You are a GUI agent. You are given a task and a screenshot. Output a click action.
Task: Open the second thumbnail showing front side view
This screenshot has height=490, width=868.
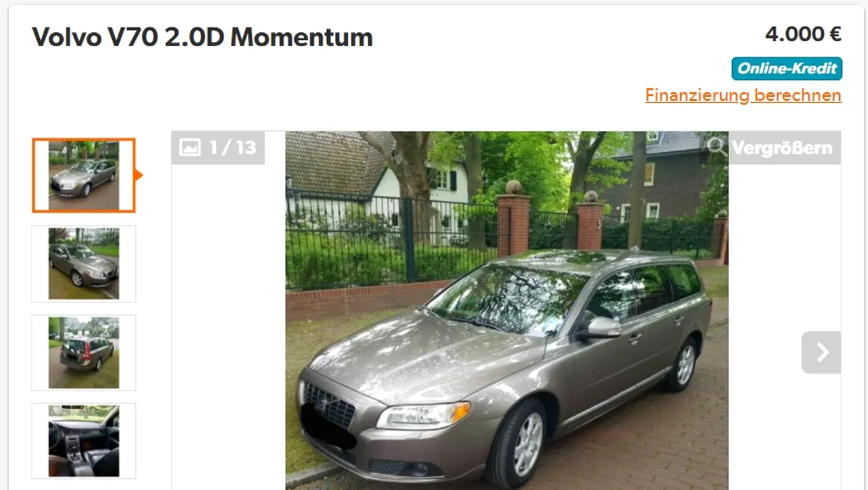[x=83, y=264]
